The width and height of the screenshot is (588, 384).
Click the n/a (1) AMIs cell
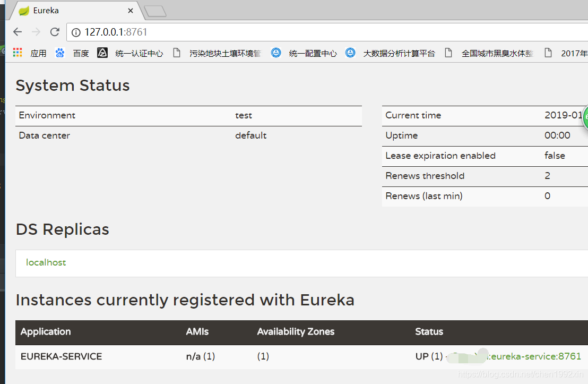tap(201, 356)
